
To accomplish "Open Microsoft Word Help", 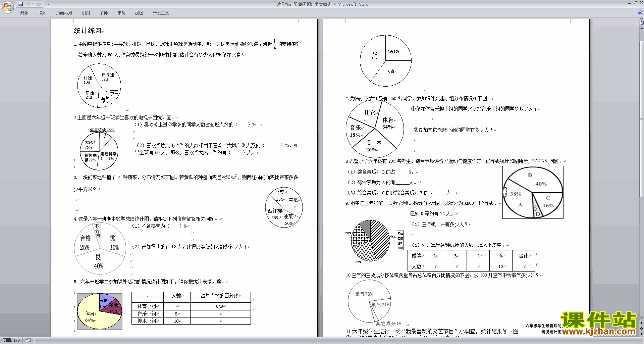I will [x=640, y=13].
